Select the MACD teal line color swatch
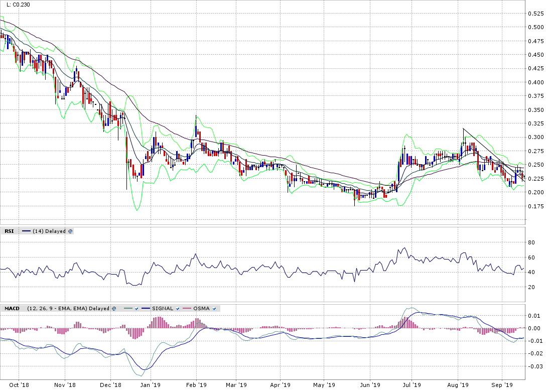The height and width of the screenshot is (392, 548). tap(127, 309)
